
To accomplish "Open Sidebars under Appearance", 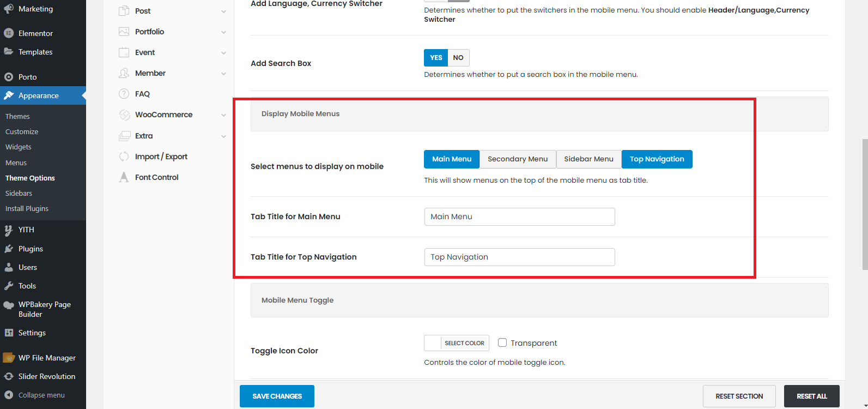I will 19,193.
